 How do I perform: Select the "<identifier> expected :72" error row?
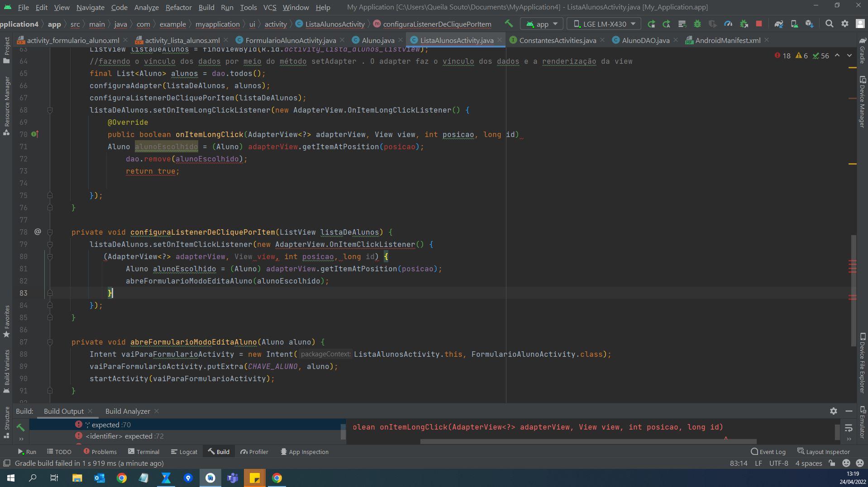[187, 436]
